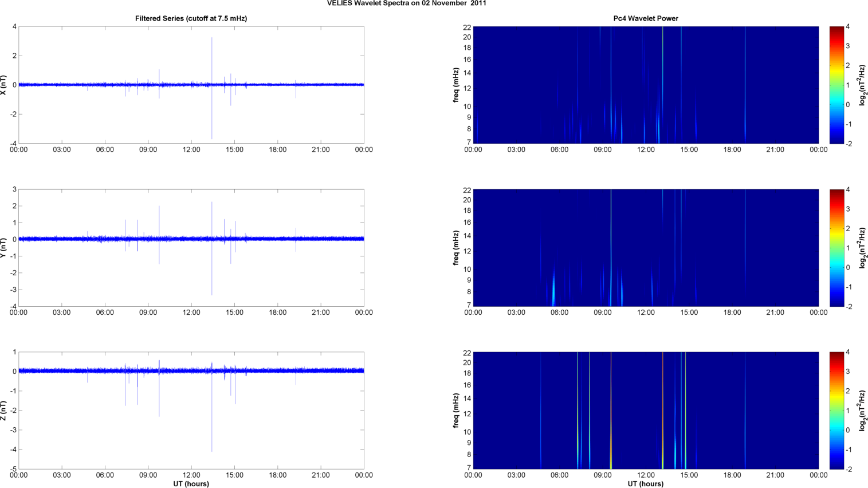Screen dimensions: 868x488
Task: Click UT (hours) label under Z series plot
Action: click(191, 484)
